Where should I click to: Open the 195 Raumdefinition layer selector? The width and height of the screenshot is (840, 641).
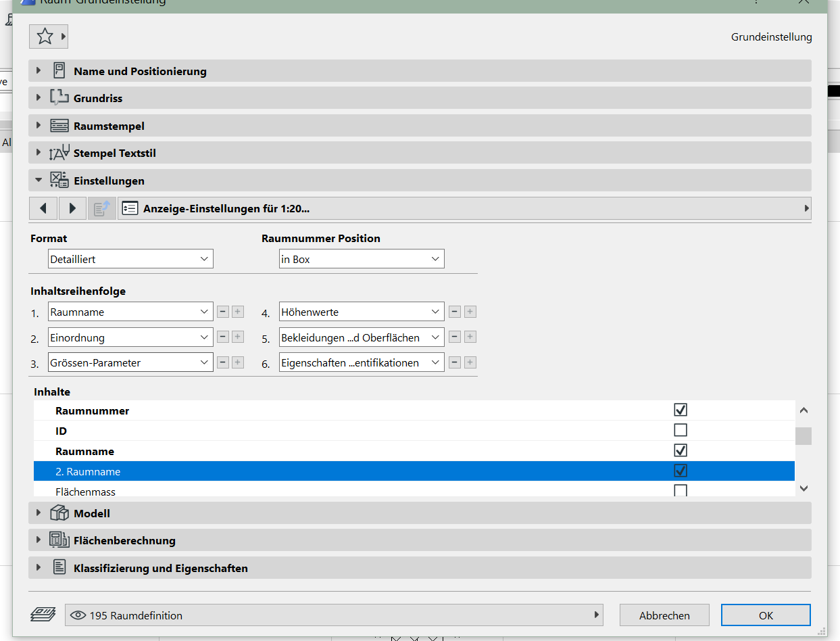pyautogui.click(x=334, y=615)
